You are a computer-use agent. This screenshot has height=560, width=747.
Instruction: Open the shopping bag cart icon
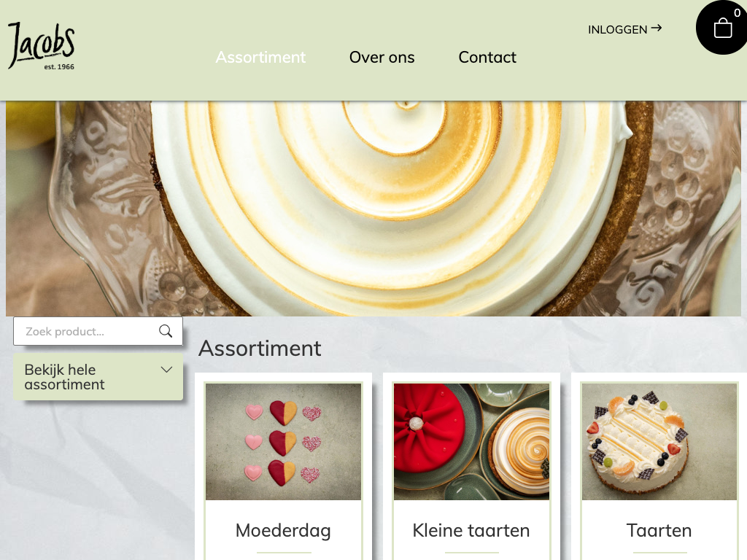pyautogui.click(x=722, y=28)
